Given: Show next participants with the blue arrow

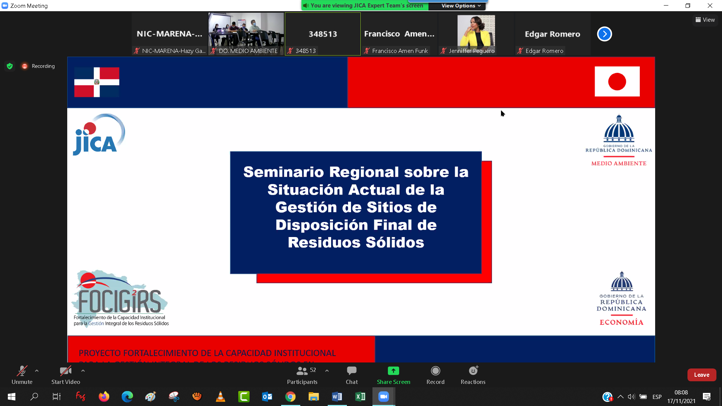Looking at the screenshot, I should [x=604, y=34].
